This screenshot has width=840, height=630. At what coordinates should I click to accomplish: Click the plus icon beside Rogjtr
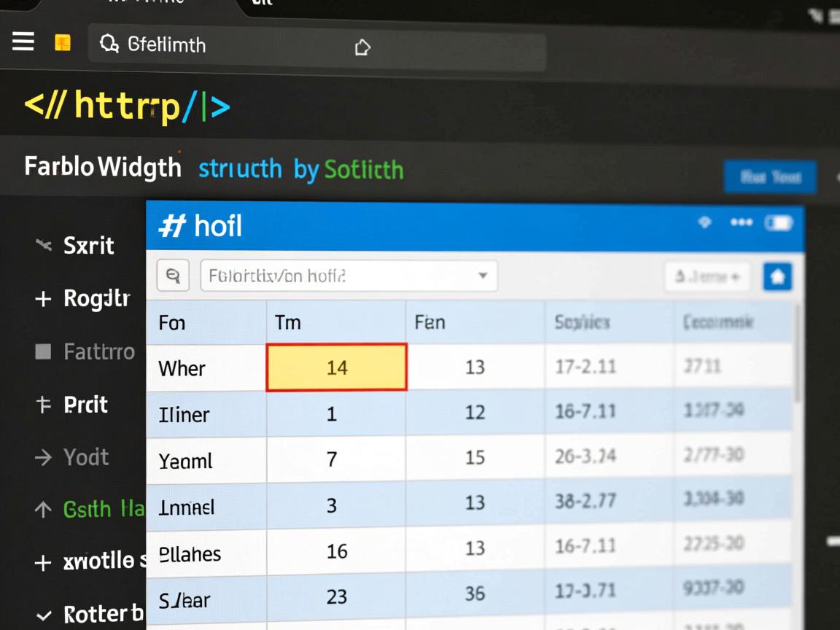tap(43, 299)
